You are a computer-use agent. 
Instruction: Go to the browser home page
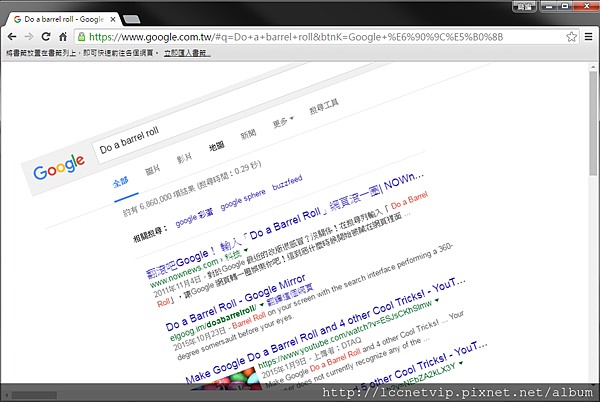pos(64,36)
